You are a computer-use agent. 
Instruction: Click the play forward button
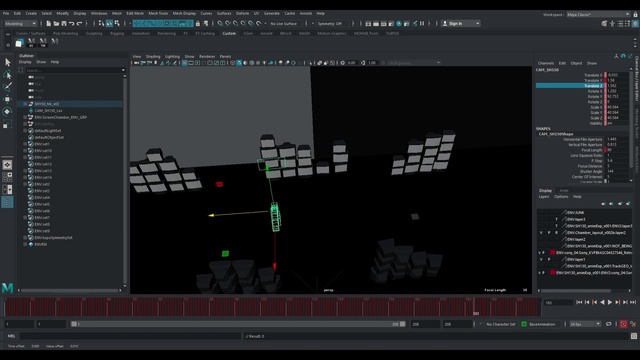[609, 302]
